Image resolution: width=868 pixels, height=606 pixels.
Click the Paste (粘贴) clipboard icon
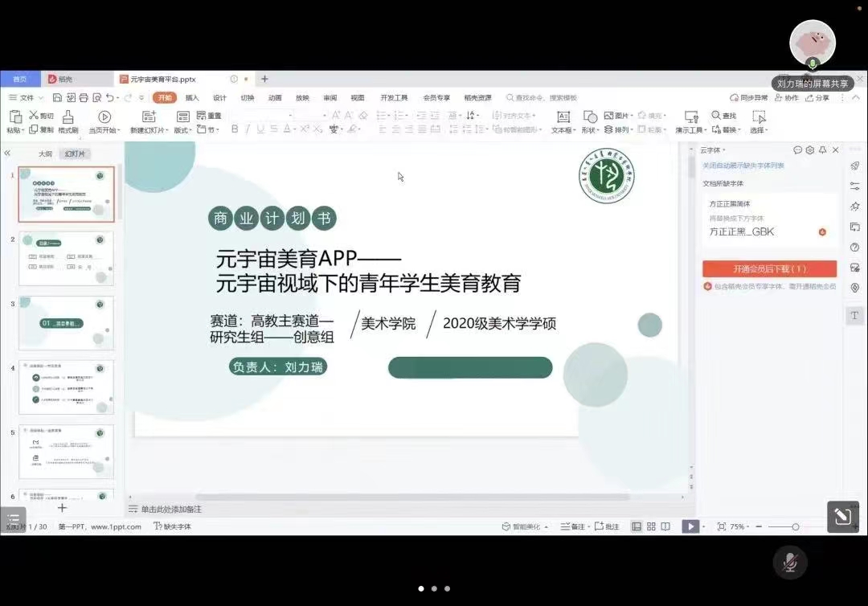point(15,117)
